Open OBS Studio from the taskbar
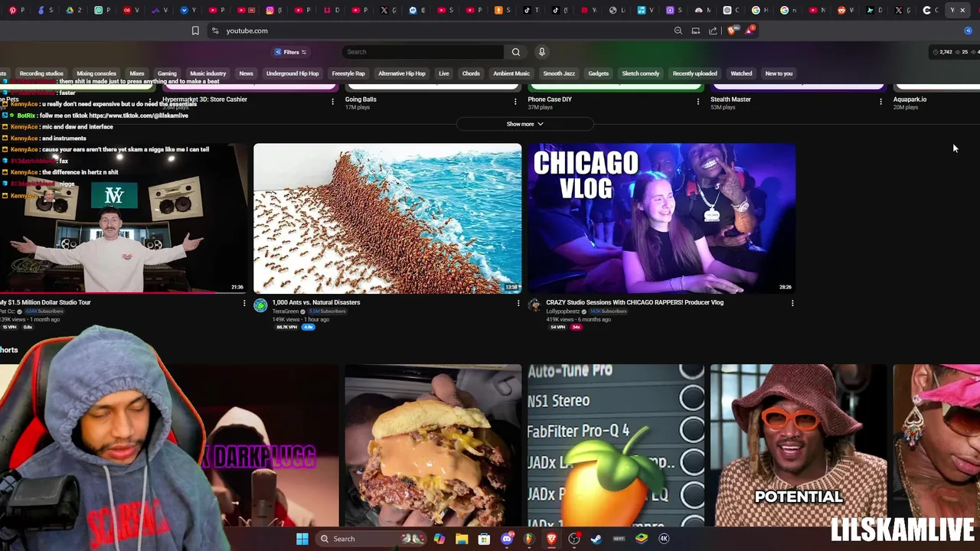The image size is (980, 551). (x=574, y=539)
